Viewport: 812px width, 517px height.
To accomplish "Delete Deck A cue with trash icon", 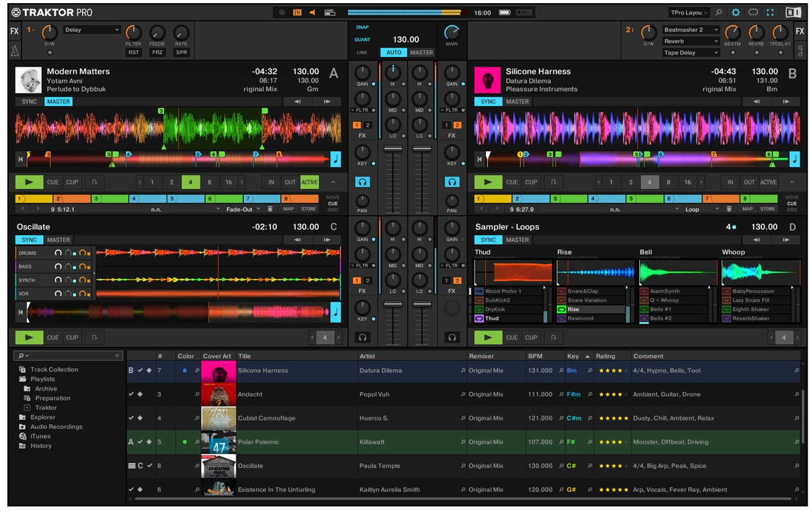I will tap(270, 209).
